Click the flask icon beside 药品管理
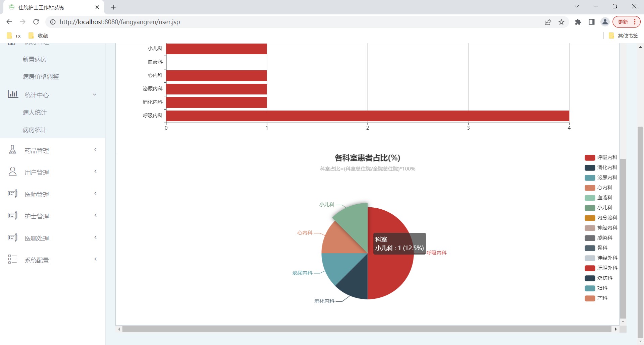This screenshot has height=345, width=644. tap(12, 150)
